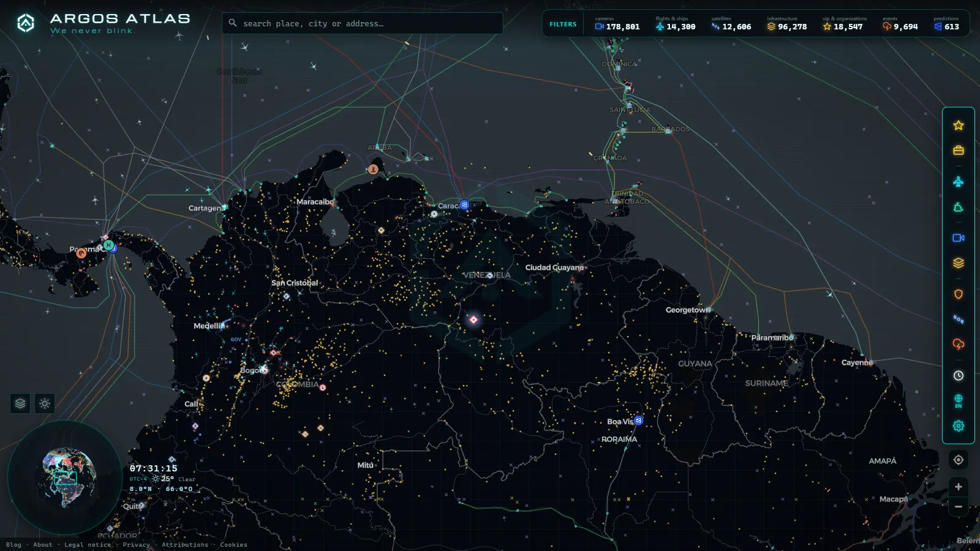Change language with the EN globe icon
This screenshot has width=980, height=551.
tap(959, 401)
